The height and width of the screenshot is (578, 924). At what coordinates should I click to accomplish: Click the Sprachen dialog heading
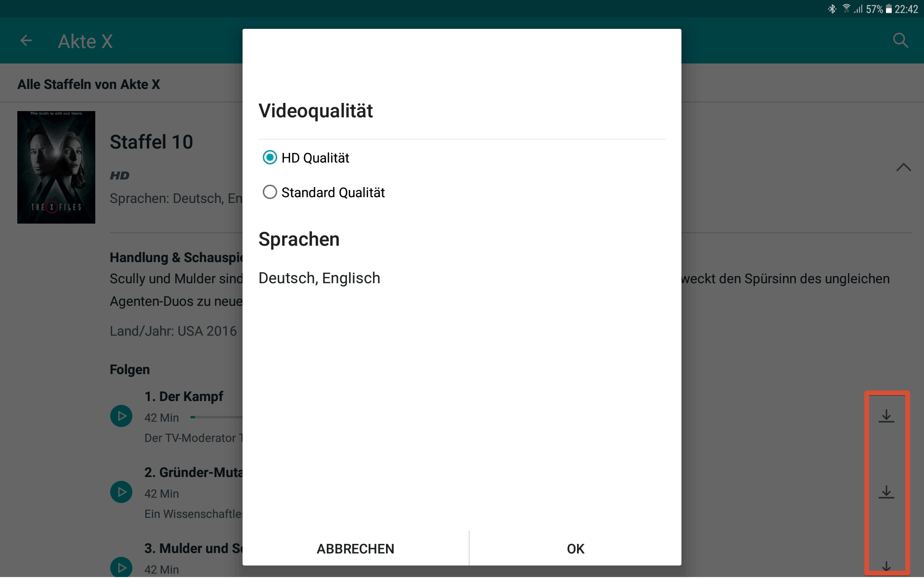(299, 239)
